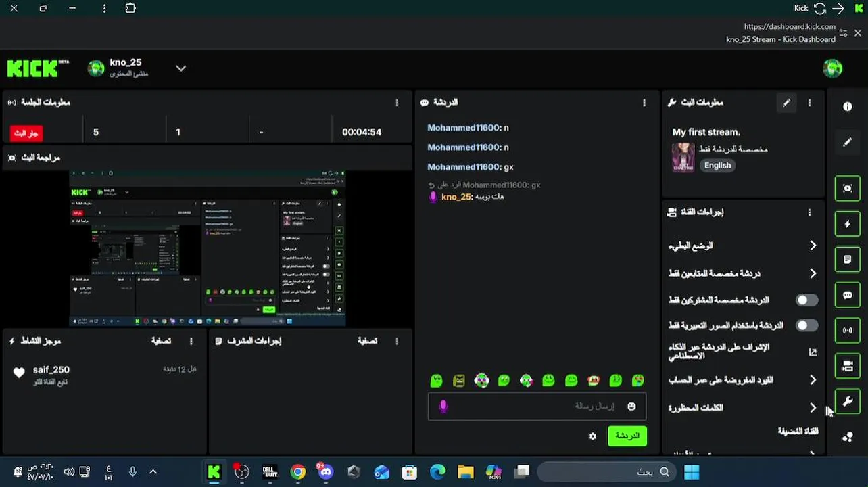Toggle the wrench stream info icon in sidebar
Screen dimensions: 868x487
pyautogui.click(x=847, y=402)
